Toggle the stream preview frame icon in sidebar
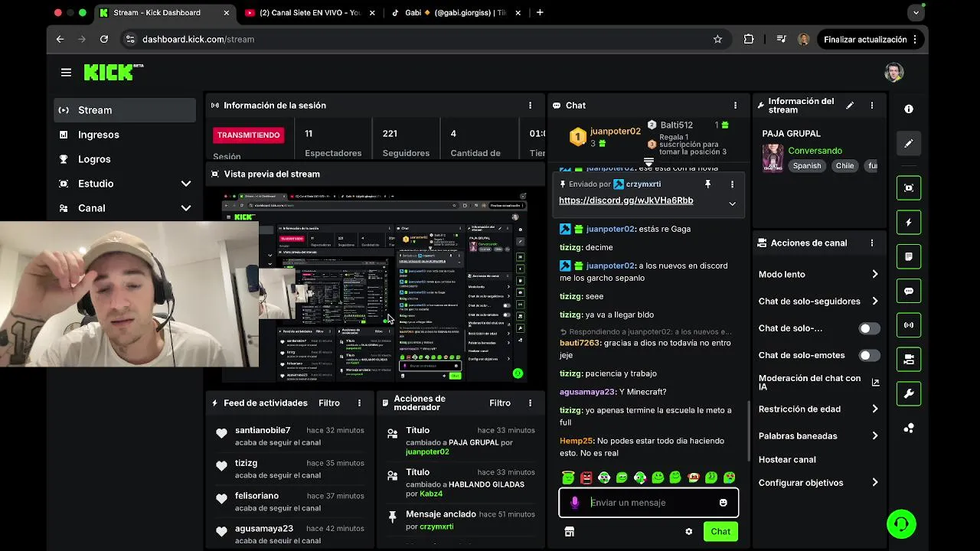The width and height of the screenshot is (980, 551). pos(909,188)
